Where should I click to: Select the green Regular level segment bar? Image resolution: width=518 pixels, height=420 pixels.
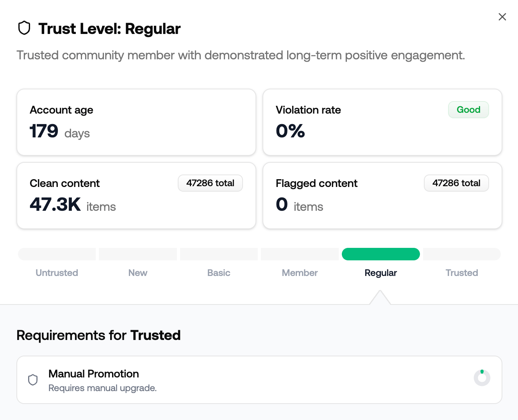coord(381,254)
